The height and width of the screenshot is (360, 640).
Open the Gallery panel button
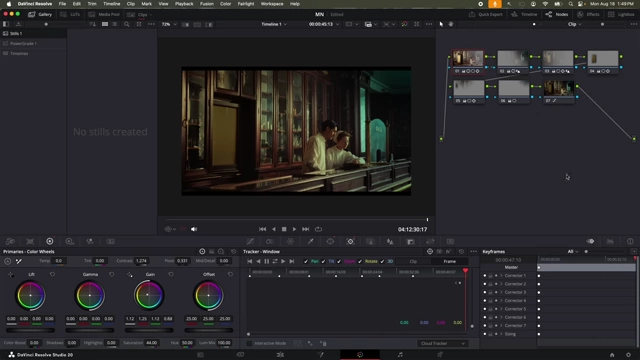[x=40, y=14]
